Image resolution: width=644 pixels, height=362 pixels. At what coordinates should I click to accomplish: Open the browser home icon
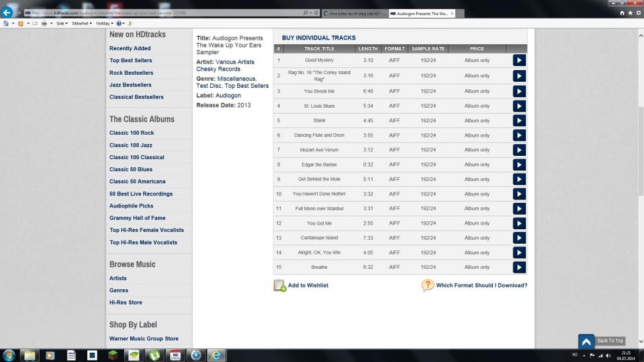point(622,13)
